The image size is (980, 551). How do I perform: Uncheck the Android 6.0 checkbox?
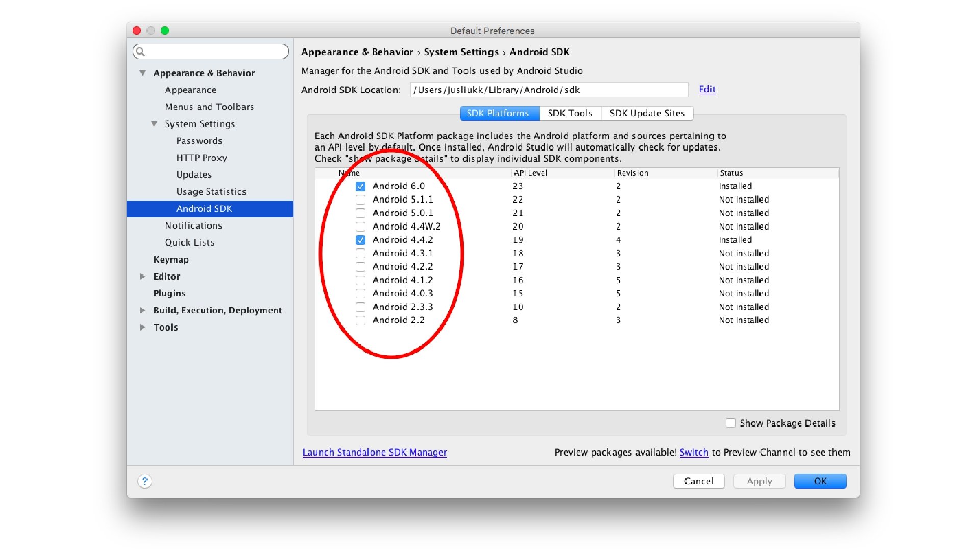360,186
